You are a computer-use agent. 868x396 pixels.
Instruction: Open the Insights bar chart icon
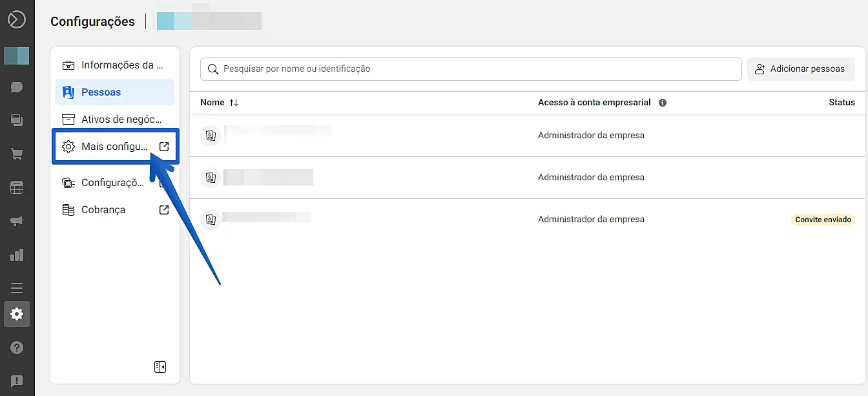click(17, 255)
